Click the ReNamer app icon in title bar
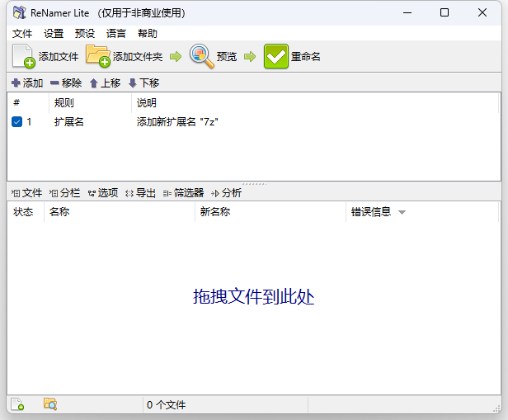 20,13
